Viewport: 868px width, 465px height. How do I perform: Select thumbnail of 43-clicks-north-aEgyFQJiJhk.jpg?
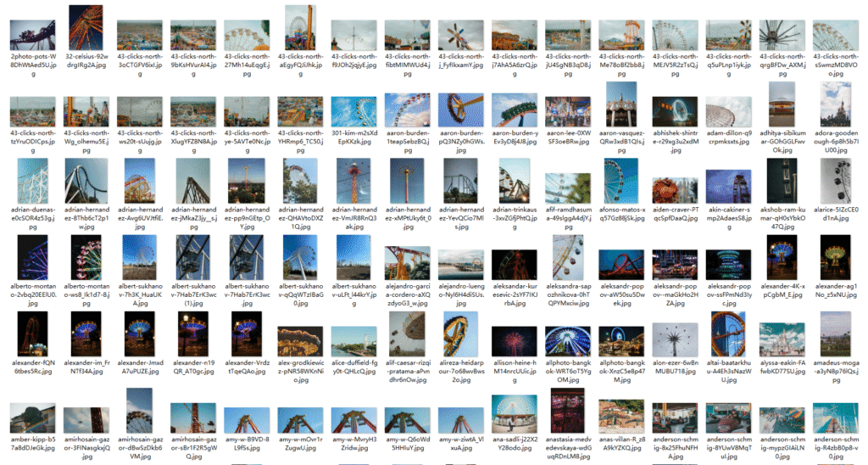[300, 28]
